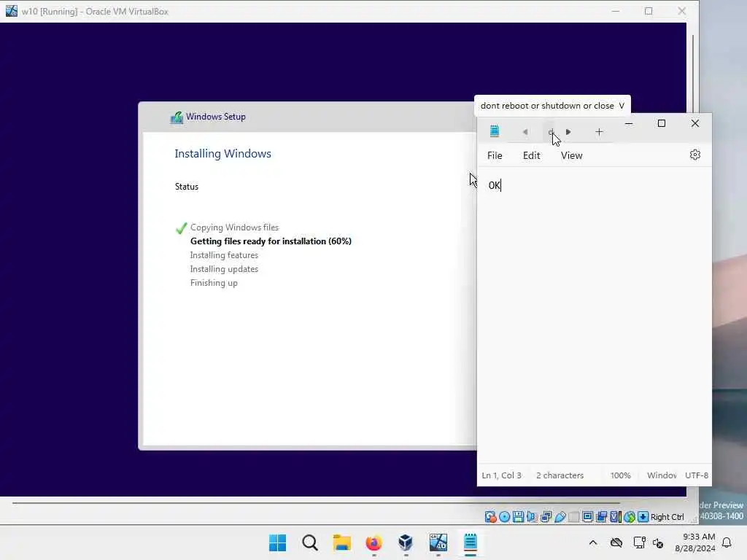Maximize the w10 VirtualBox VM window

(649, 11)
